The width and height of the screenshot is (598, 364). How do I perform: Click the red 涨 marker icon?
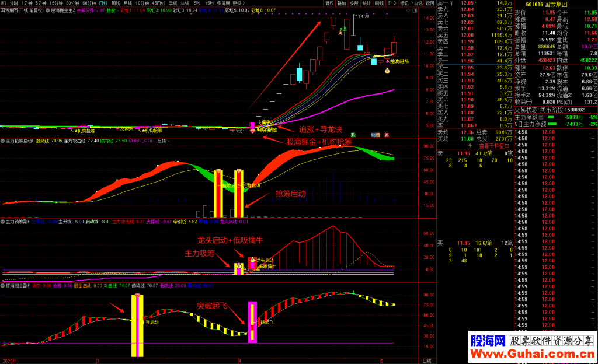[387, 135]
